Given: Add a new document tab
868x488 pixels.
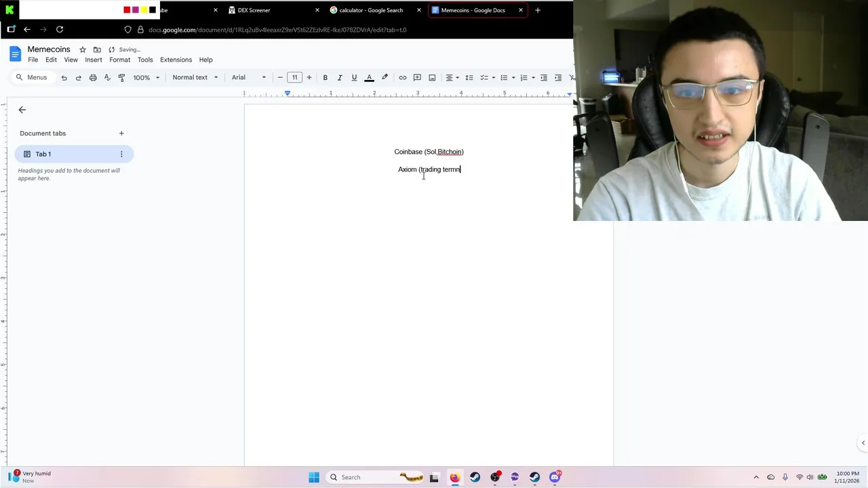Looking at the screenshot, I should coord(121,134).
